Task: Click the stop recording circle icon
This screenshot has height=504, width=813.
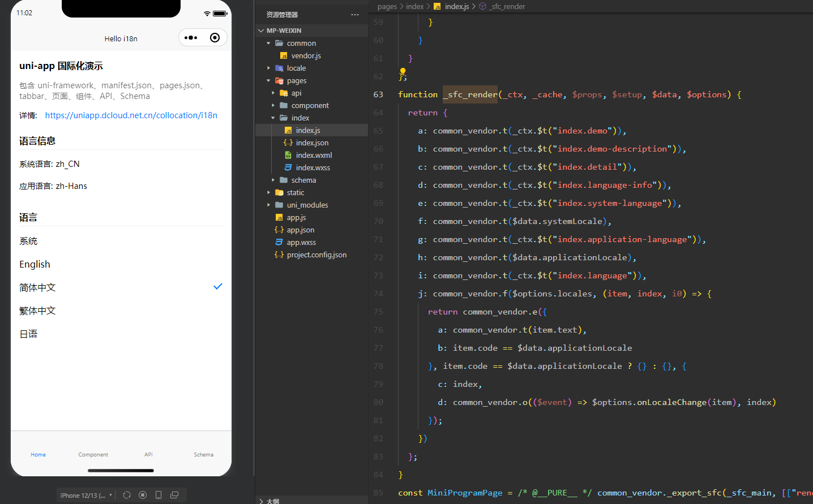Action: pos(143,495)
